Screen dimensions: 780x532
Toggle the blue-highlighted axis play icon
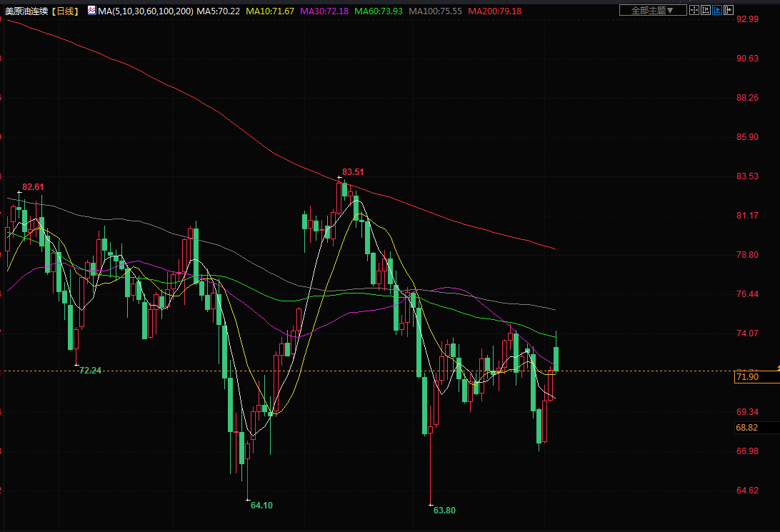tap(717, 10)
